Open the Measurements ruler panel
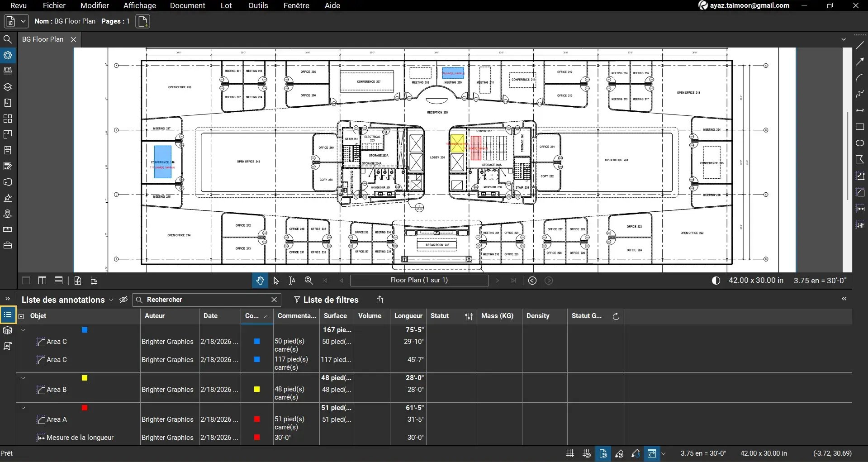 8,229
